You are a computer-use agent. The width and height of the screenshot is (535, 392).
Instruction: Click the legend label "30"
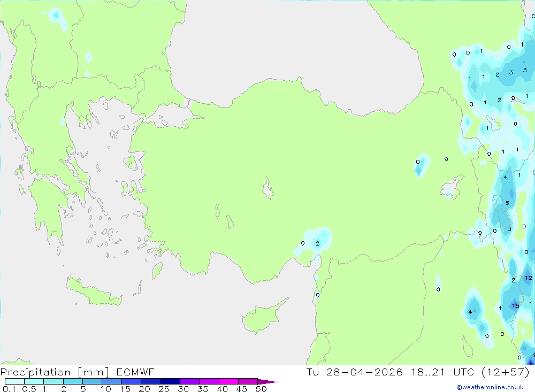184,389
